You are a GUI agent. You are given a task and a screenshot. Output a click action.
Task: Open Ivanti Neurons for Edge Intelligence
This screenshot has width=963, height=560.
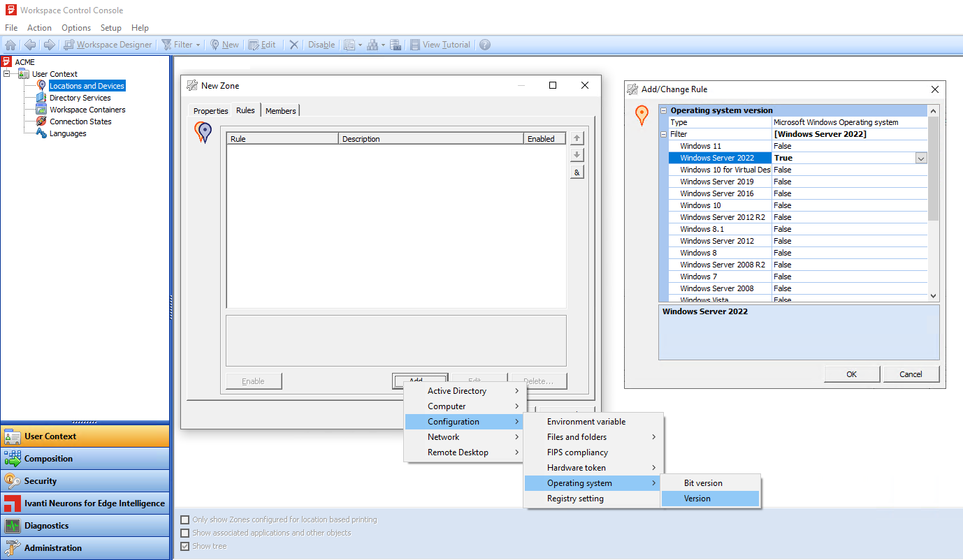click(x=85, y=503)
